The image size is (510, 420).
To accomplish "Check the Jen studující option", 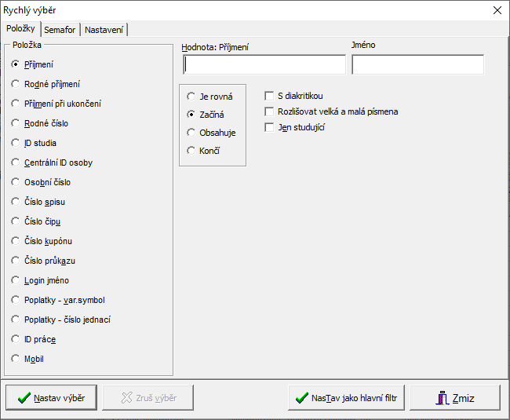I will click(x=271, y=127).
